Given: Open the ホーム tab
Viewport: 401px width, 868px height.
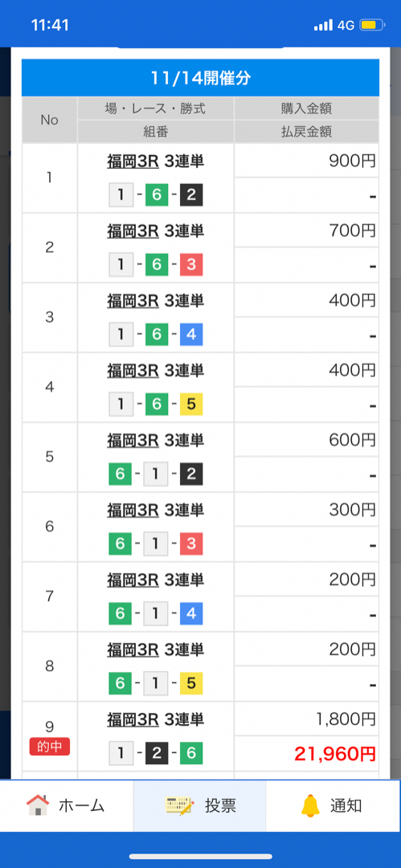Looking at the screenshot, I should tap(67, 805).
